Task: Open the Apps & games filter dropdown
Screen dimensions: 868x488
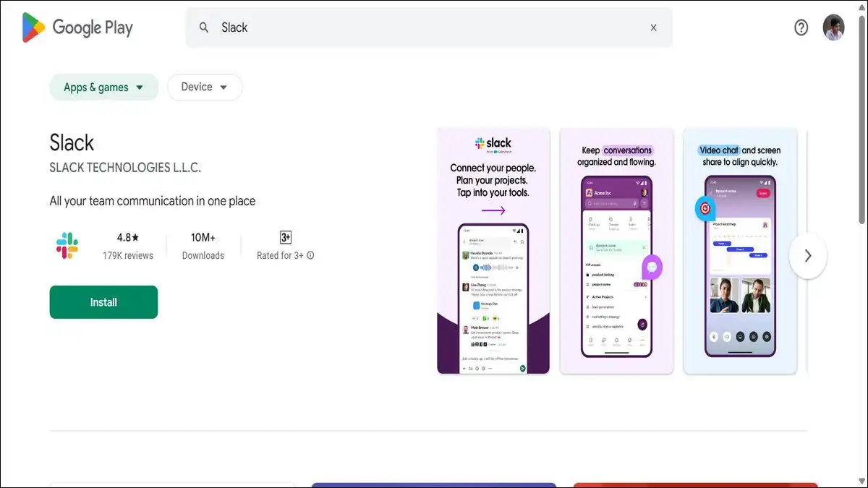Action: [x=104, y=87]
